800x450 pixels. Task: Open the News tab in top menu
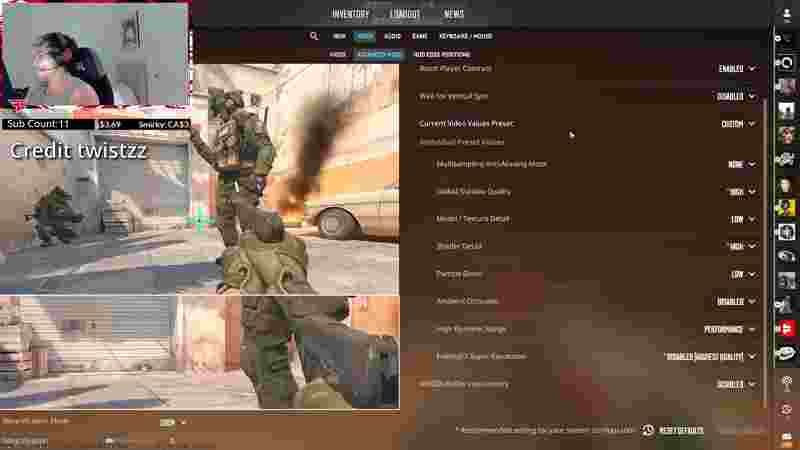454,14
